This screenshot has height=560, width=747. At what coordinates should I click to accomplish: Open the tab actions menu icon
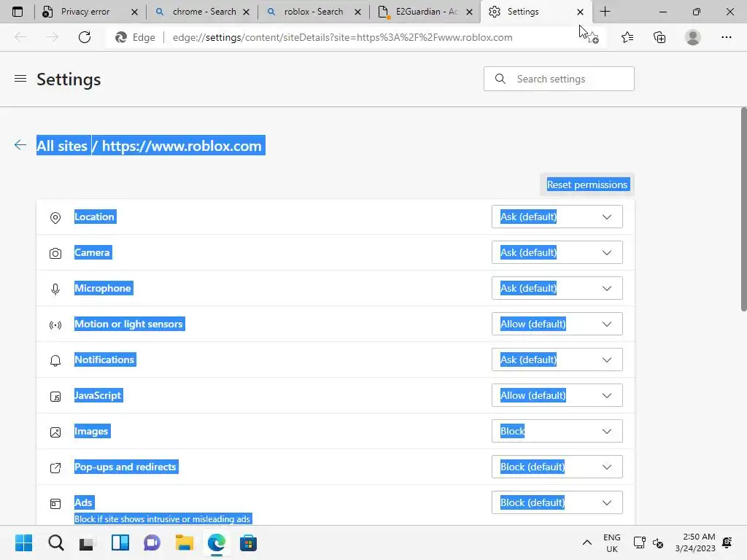(18, 12)
